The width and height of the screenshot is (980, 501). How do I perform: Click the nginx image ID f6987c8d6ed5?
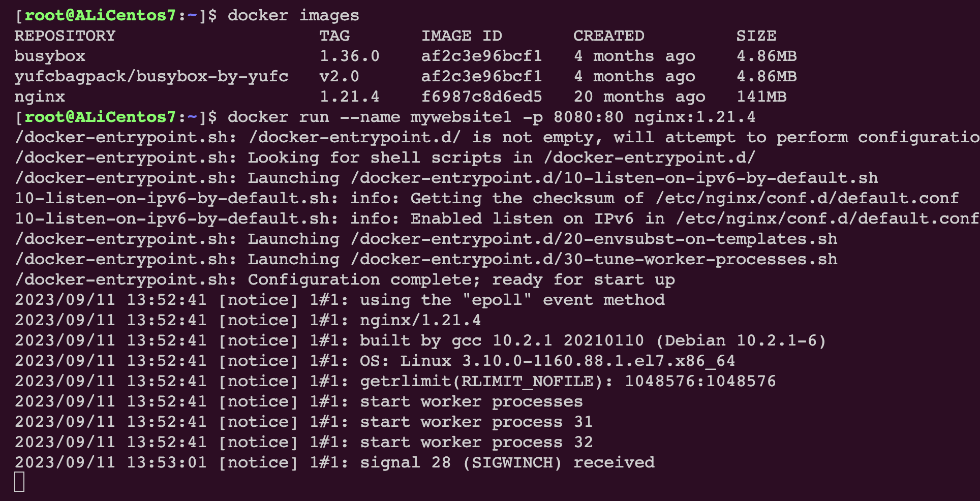click(x=481, y=97)
